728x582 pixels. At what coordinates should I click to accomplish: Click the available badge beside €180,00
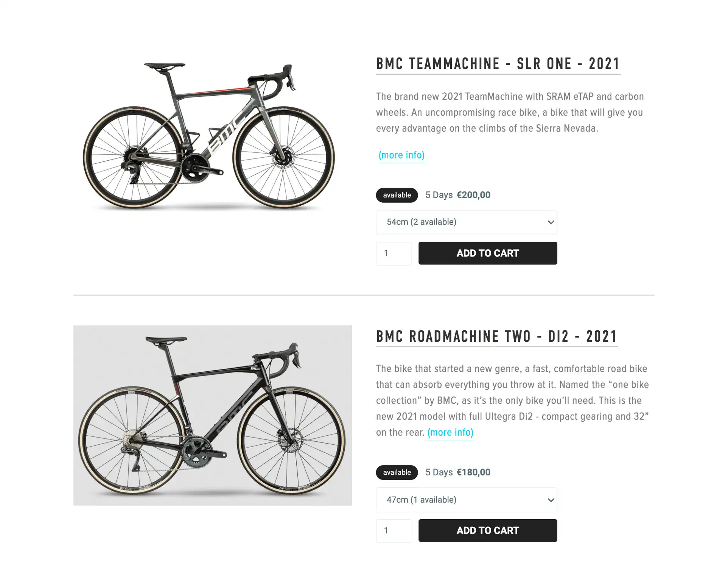pyautogui.click(x=397, y=472)
